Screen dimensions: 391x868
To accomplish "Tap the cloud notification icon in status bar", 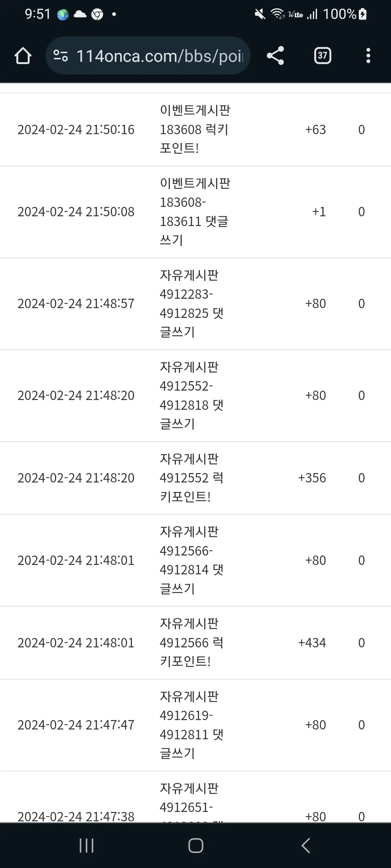I will (x=80, y=14).
